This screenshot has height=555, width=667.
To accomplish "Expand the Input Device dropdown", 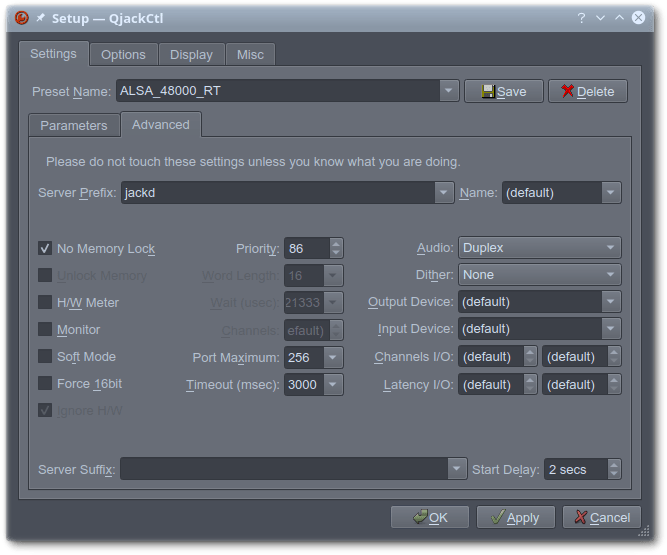I will point(611,329).
